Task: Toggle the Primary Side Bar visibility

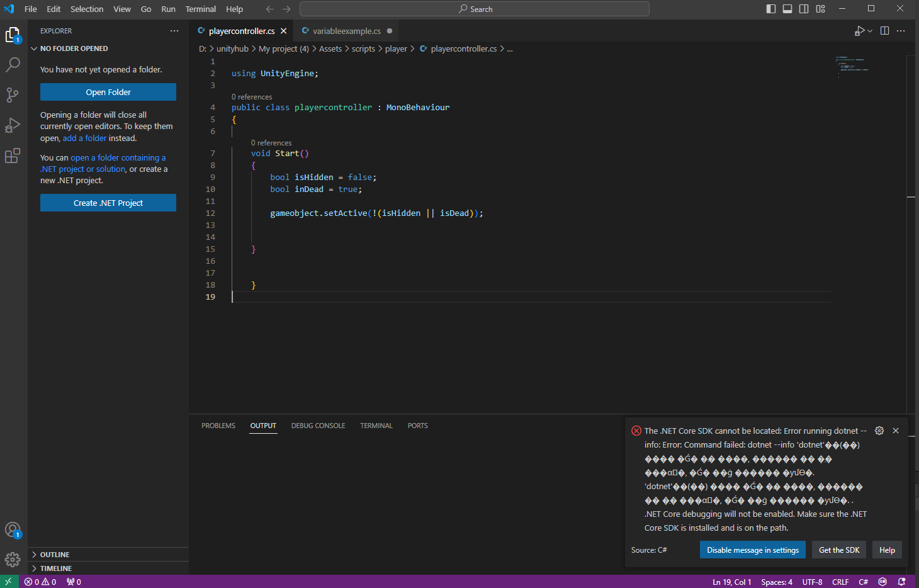Action: (771, 9)
